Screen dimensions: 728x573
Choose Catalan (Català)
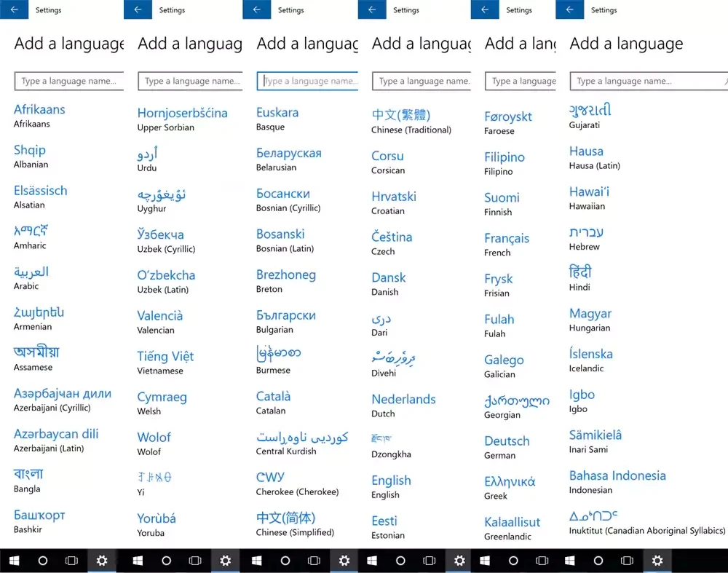click(274, 403)
